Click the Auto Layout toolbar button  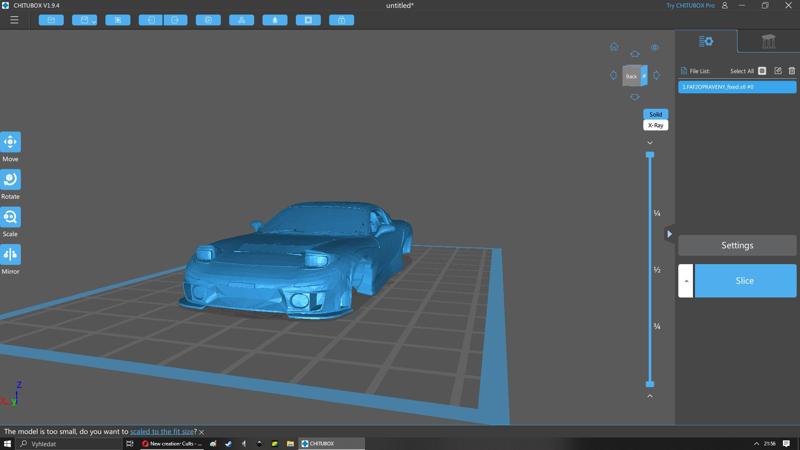(241, 20)
